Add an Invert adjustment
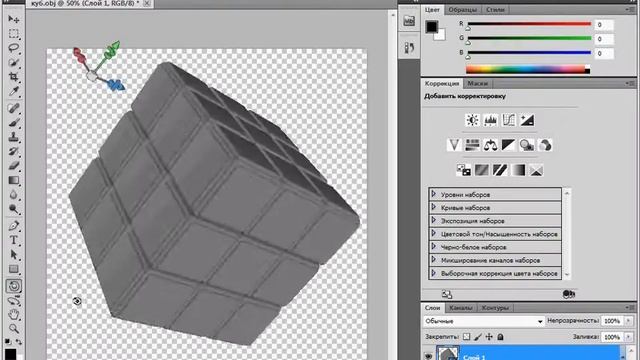The width and height of the screenshot is (640, 360). click(x=463, y=170)
